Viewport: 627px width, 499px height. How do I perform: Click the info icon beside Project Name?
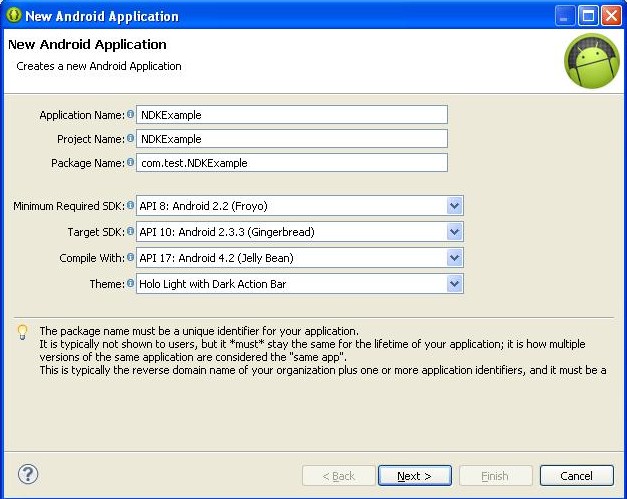pos(130,138)
